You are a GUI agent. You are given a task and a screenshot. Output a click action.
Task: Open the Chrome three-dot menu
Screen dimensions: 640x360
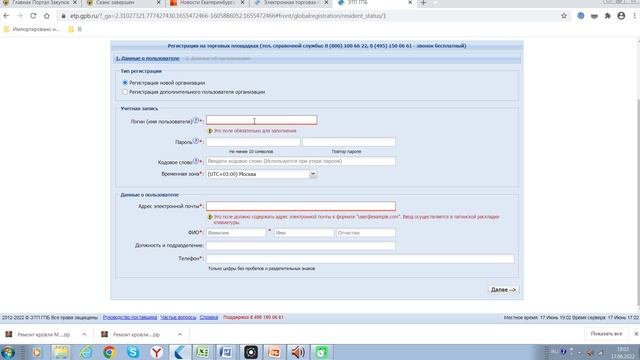click(635, 16)
